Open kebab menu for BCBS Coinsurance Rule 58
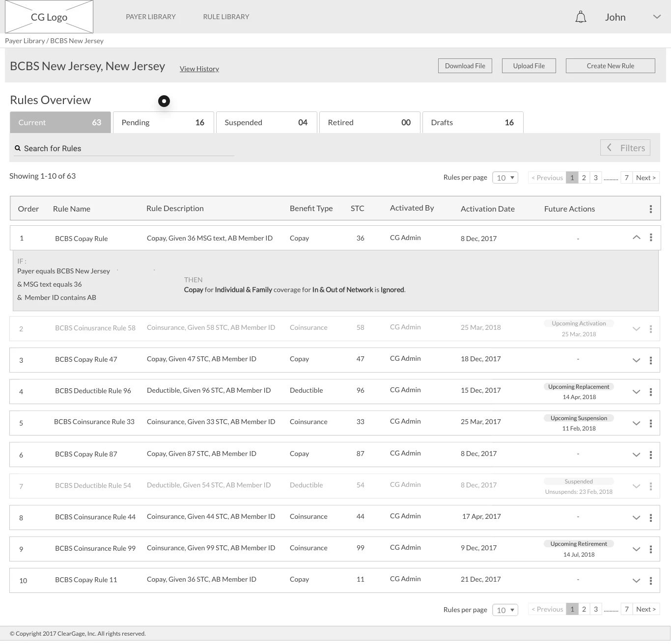The height and width of the screenshot is (644, 671). [651, 329]
